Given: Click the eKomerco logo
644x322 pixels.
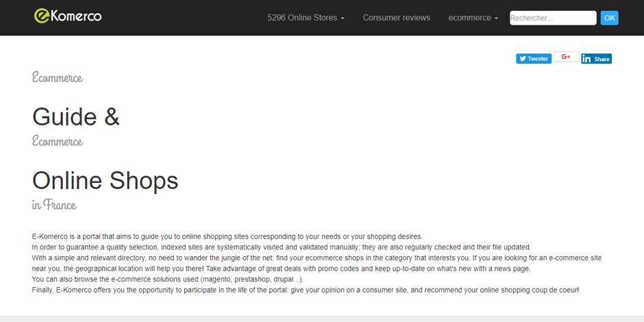Looking at the screenshot, I should tap(68, 16).
